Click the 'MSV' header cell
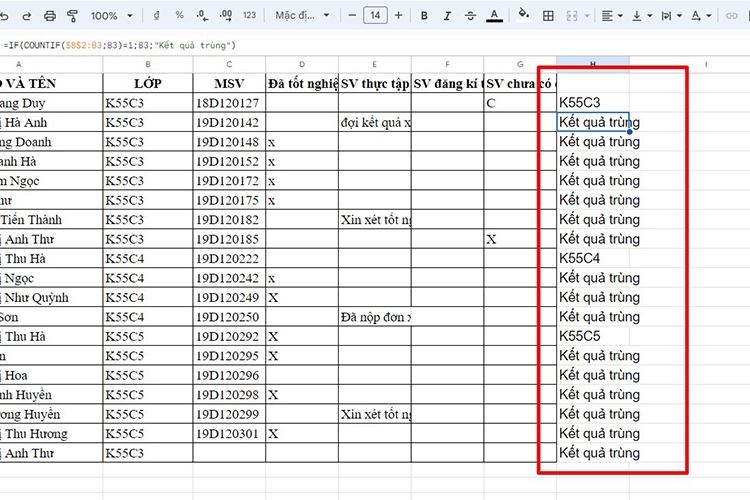750x500 pixels. [x=229, y=83]
